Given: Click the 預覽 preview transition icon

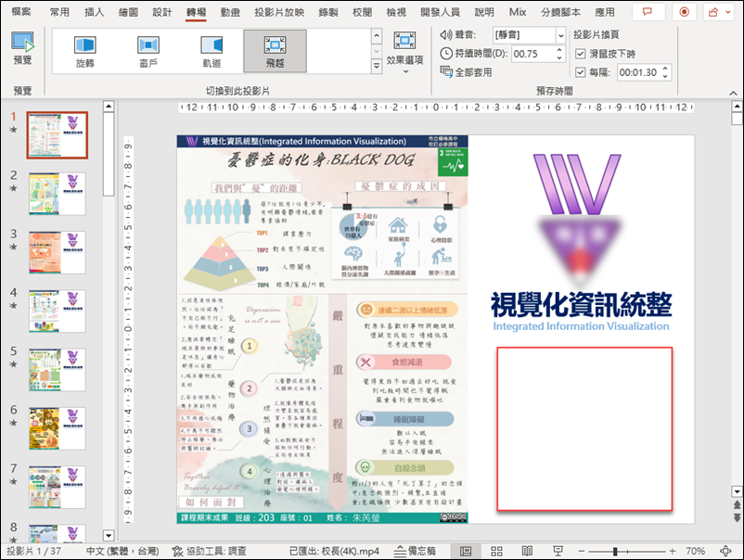Looking at the screenshot, I should 22,48.
